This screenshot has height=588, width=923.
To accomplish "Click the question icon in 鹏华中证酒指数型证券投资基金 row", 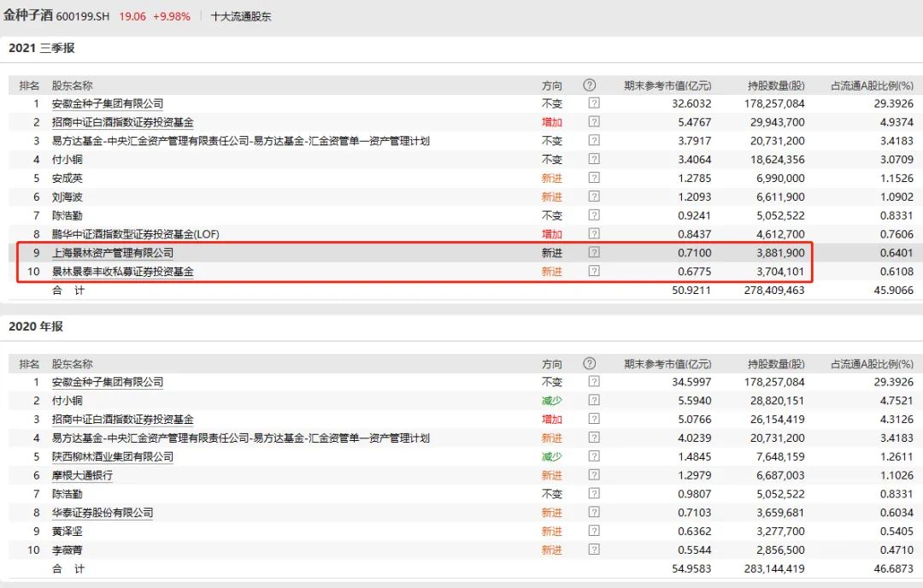I will (594, 234).
